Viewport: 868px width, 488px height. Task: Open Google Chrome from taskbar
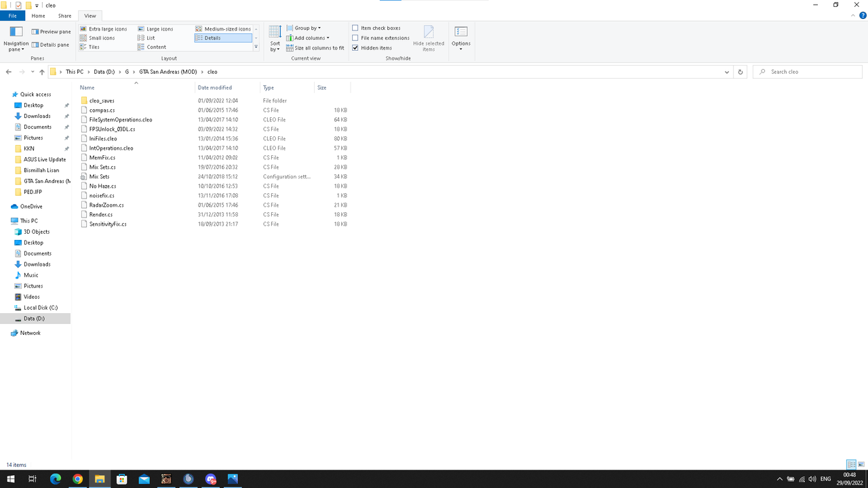(x=77, y=479)
